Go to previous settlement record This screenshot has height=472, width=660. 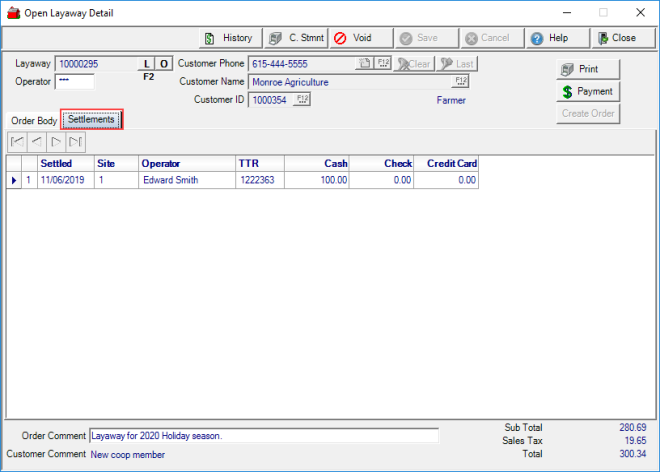36,142
